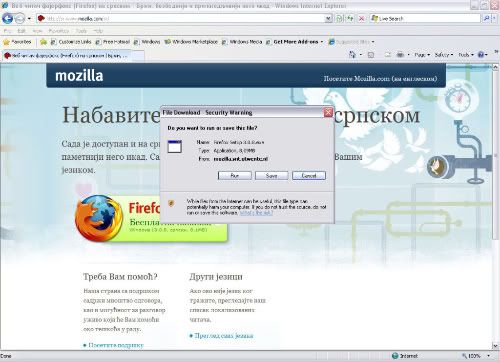Open the Page menu in command bar
Screen dimensions: 500x362
pyautogui.click(x=422, y=55)
